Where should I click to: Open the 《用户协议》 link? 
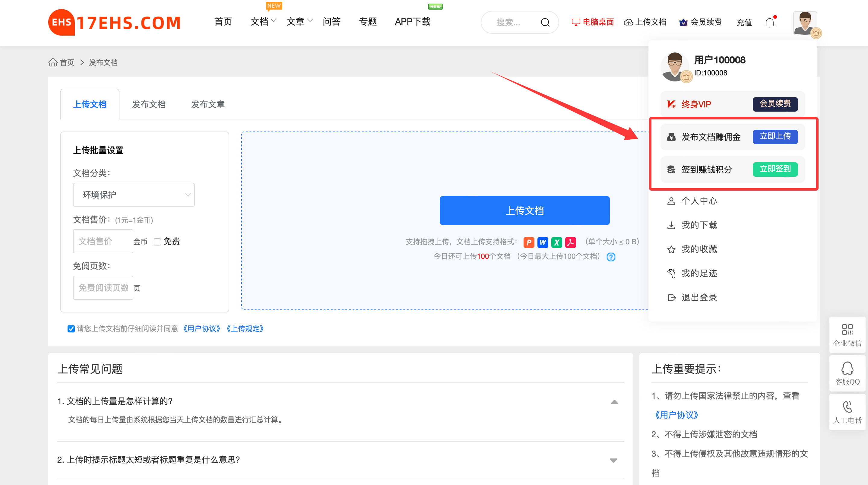point(201,329)
